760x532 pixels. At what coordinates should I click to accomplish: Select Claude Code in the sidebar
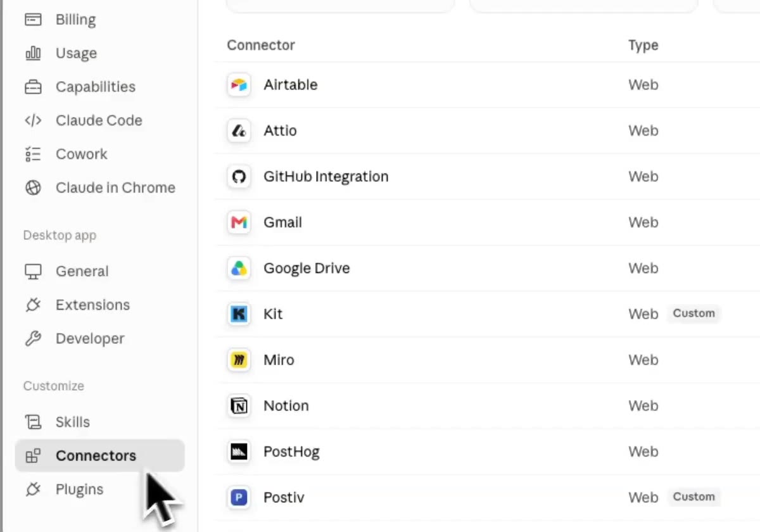(99, 120)
